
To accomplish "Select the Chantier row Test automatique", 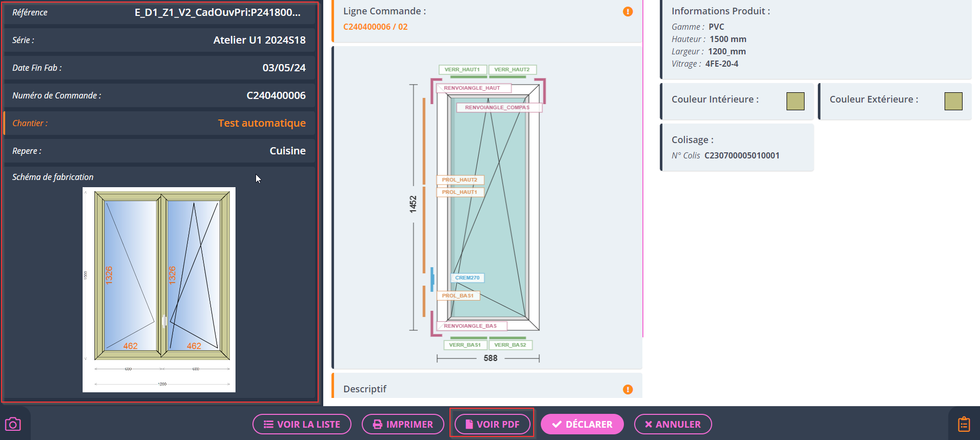I will point(159,123).
